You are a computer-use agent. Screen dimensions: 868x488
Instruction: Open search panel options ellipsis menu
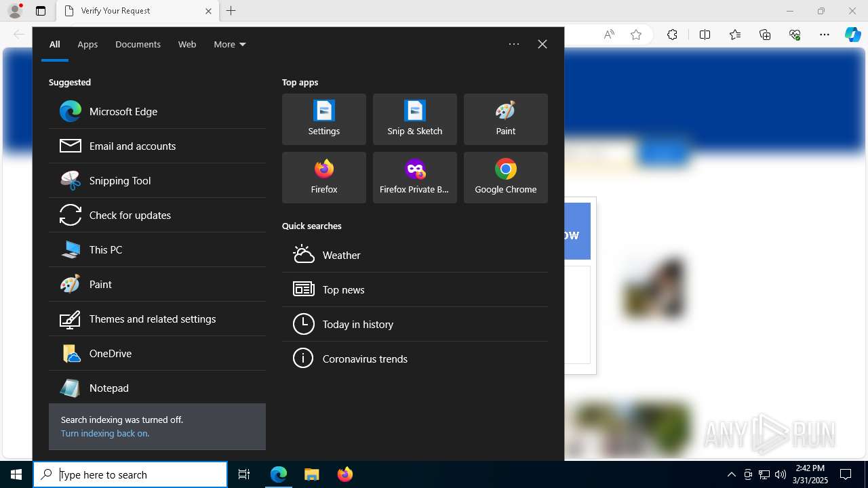pyautogui.click(x=514, y=44)
